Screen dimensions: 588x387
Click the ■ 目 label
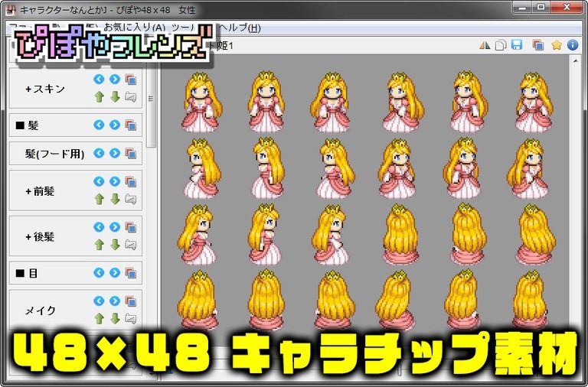click(26, 273)
